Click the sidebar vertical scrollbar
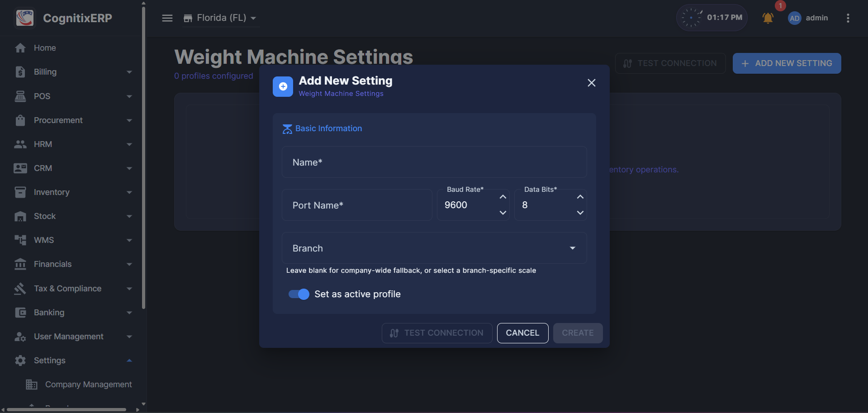 click(x=144, y=158)
